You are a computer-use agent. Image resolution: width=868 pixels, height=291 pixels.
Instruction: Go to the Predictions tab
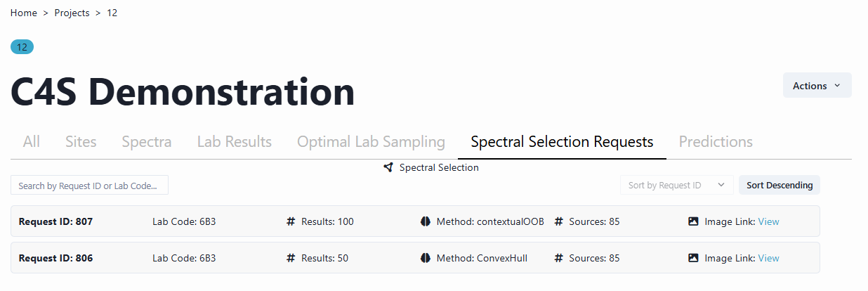(x=716, y=142)
